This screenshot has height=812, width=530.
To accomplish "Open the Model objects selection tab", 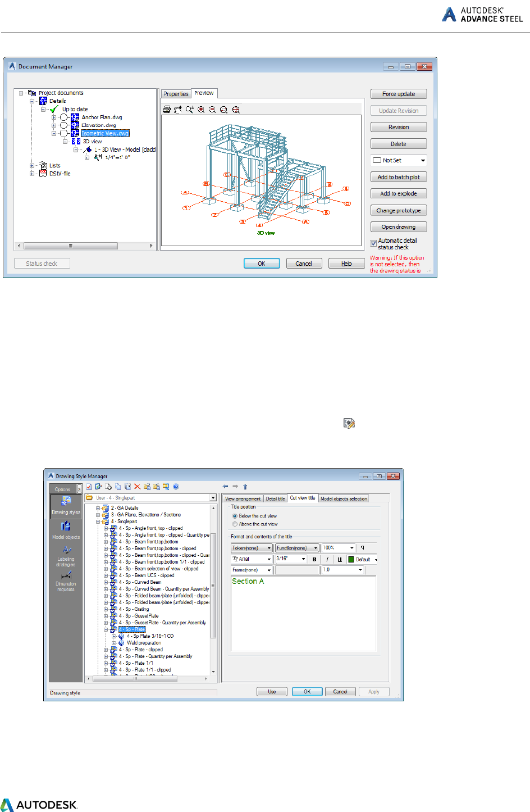I will tap(344, 498).
